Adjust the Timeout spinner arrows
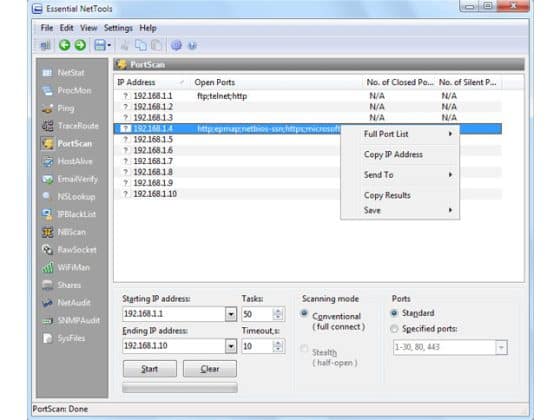 click(x=278, y=346)
